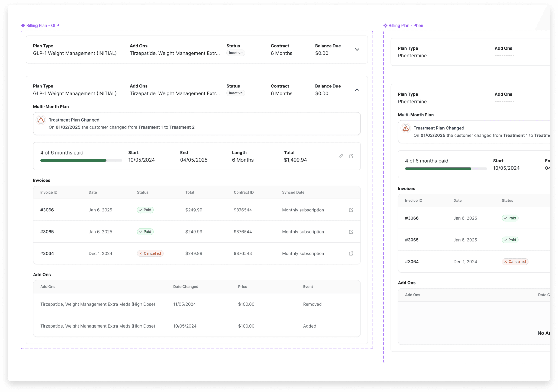This screenshot has height=392, width=558.
Task: Click the Date Changed header in GLP Add Ons
Action: pos(186,287)
